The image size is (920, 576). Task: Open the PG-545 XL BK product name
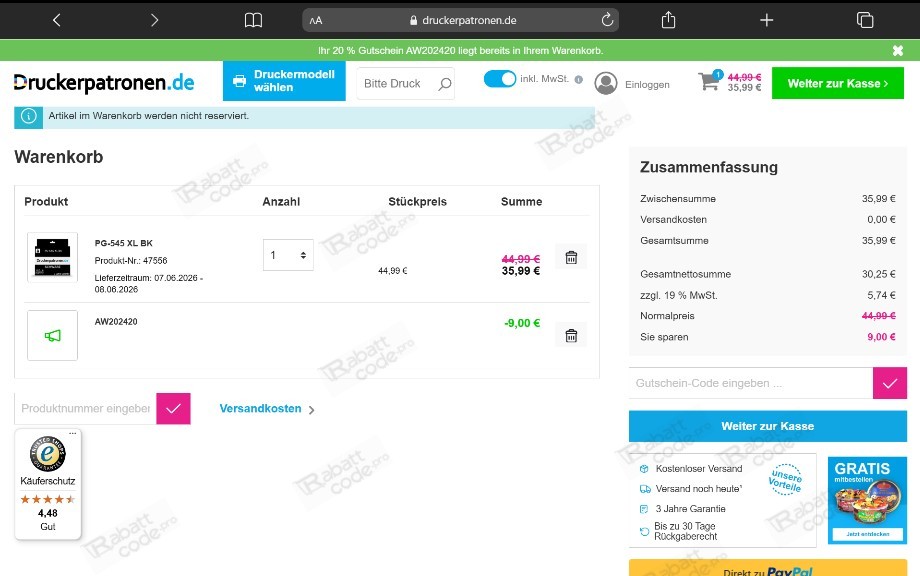click(x=123, y=243)
